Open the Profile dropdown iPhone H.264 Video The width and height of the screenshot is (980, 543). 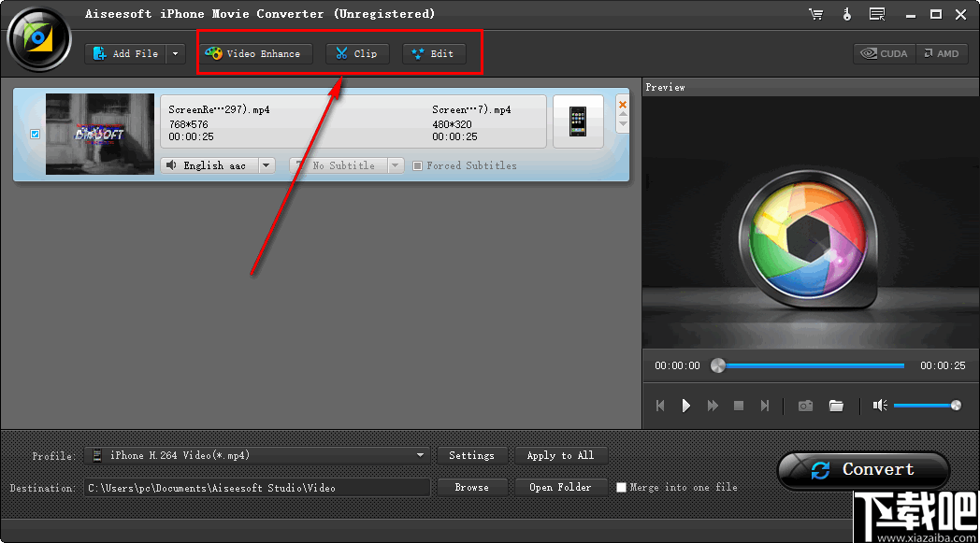pyautogui.click(x=257, y=455)
